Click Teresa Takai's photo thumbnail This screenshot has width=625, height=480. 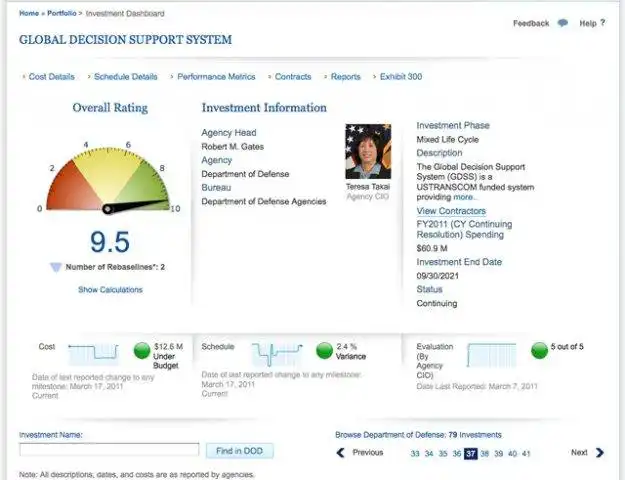368,151
